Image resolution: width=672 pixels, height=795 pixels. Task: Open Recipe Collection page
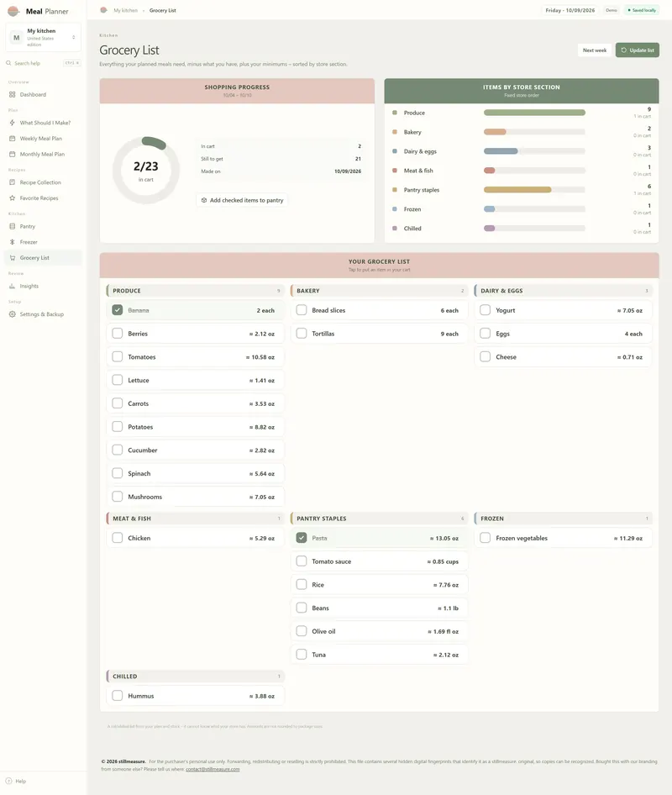pyautogui.click(x=43, y=182)
